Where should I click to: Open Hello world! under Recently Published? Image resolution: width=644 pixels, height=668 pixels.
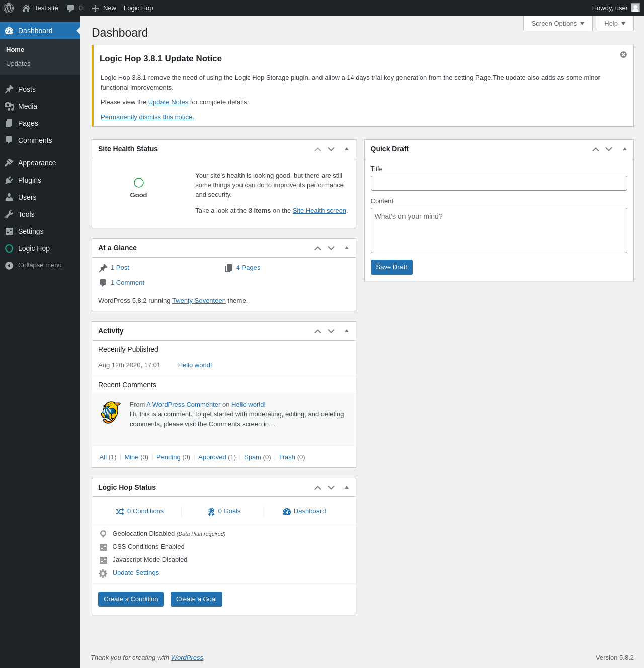(195, 365)
